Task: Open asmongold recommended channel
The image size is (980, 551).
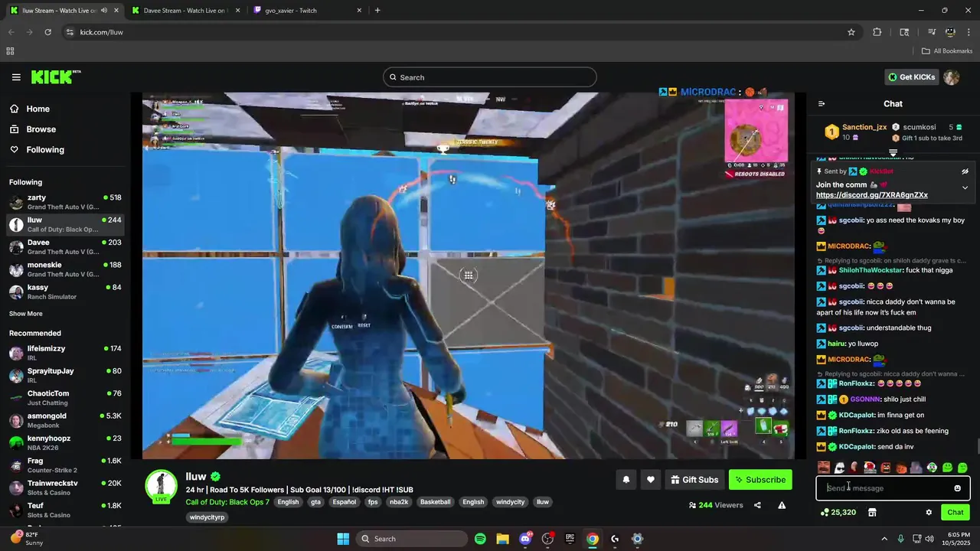Action: (x=65, y=420)
